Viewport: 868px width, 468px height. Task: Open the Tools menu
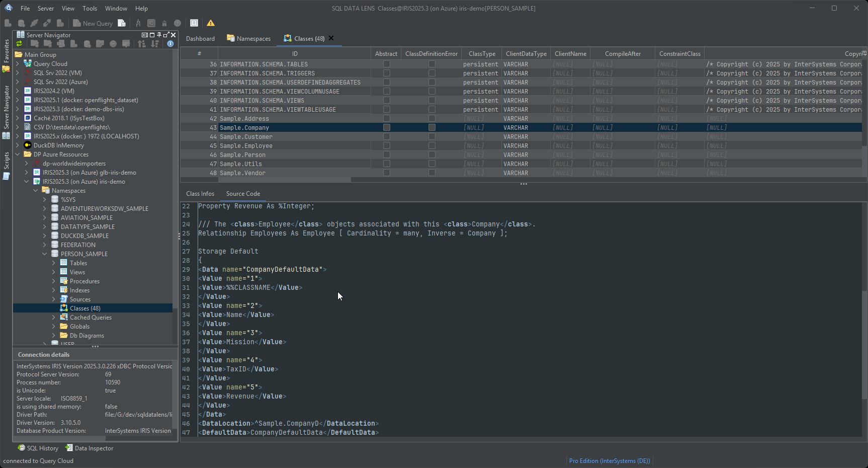point(90,9)
